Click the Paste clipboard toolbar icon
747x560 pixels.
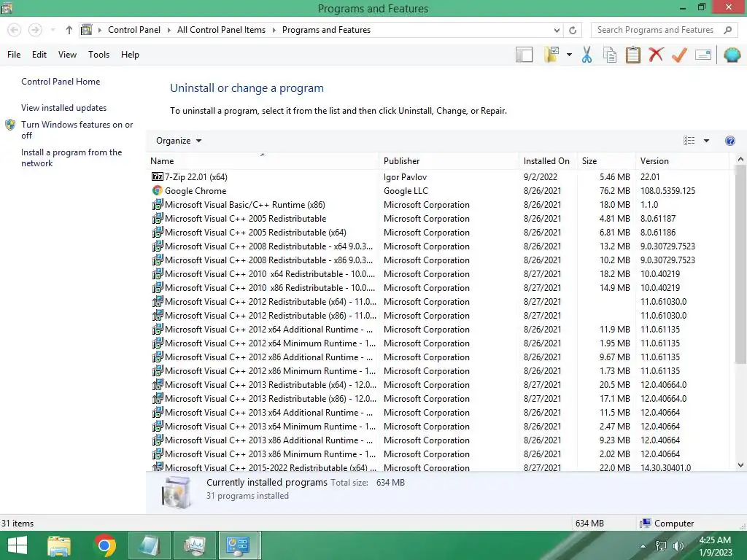[632, 55]
